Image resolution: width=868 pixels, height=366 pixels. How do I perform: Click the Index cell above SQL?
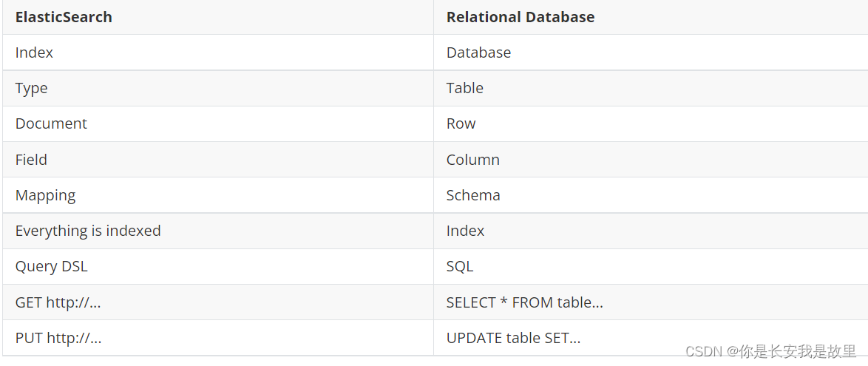pos(465,231)
